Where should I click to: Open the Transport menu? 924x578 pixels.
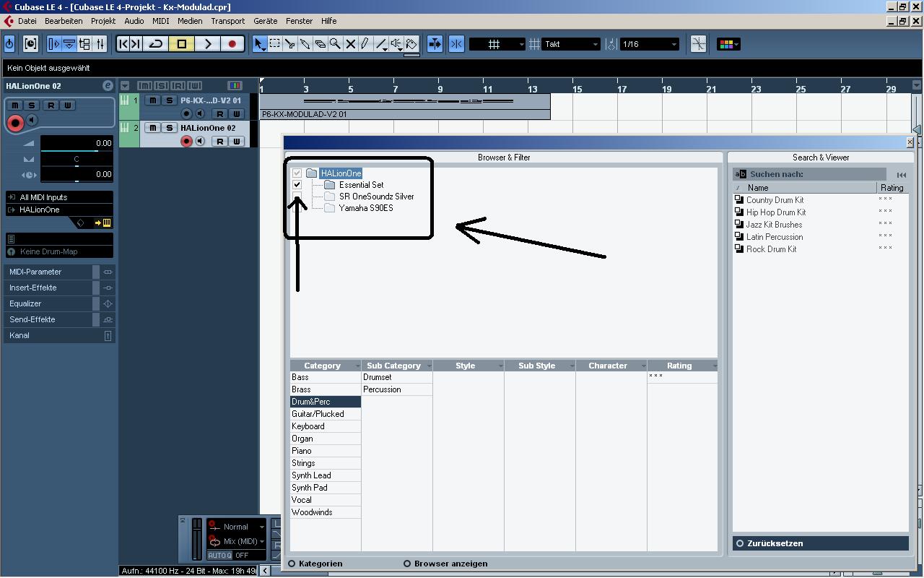tap(227, 21)
